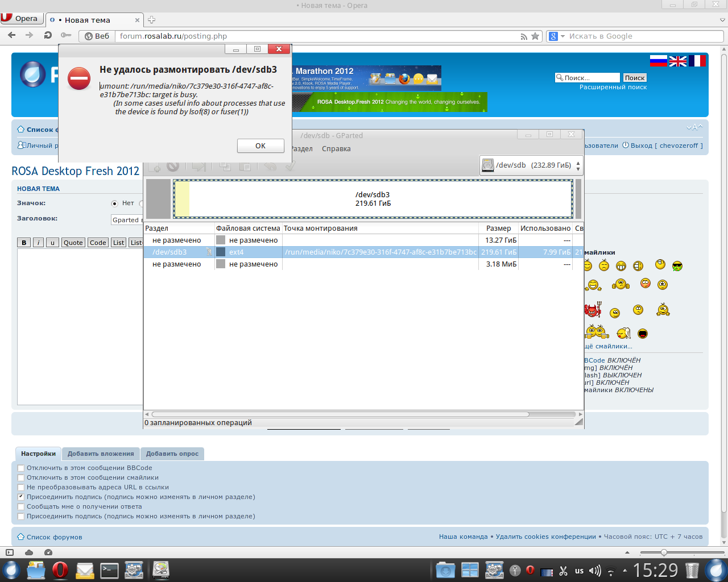Click the Opera address bar

[316, 36]
